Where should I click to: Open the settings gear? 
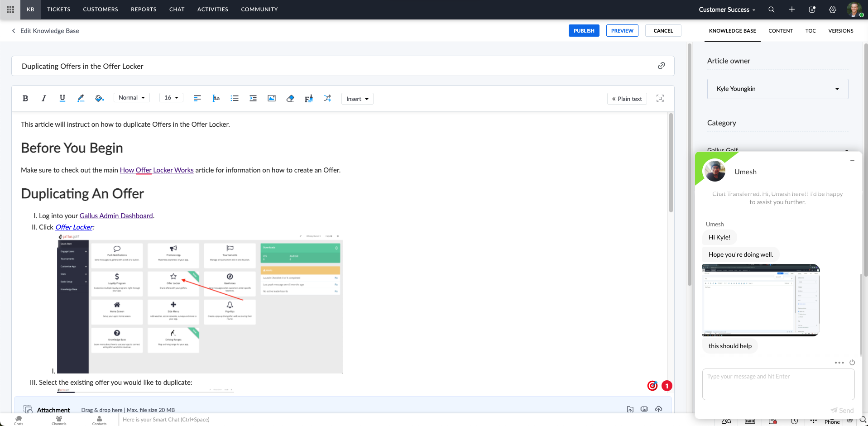(x=833, y=10)
